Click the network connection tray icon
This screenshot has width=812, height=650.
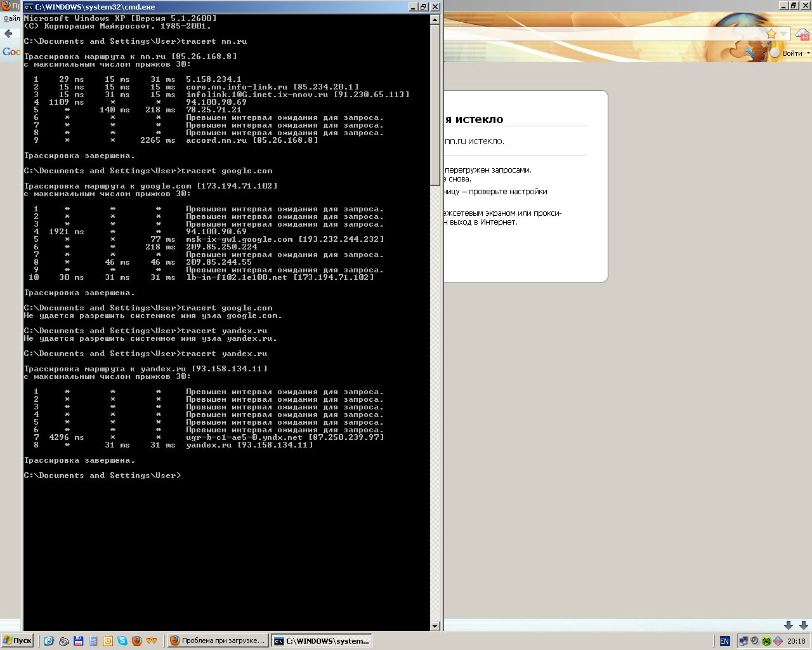coord(743,641)
